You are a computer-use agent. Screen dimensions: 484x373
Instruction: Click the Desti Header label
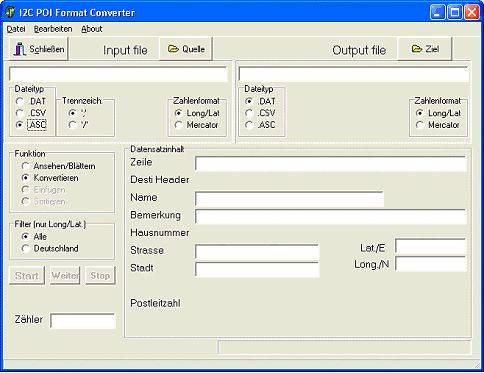click(160, 180)
